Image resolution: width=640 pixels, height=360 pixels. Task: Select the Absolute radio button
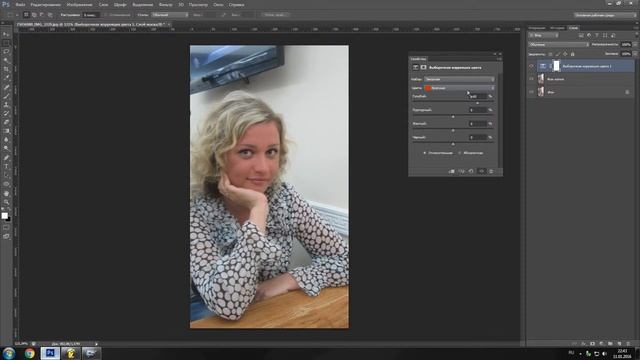[460, 153]
